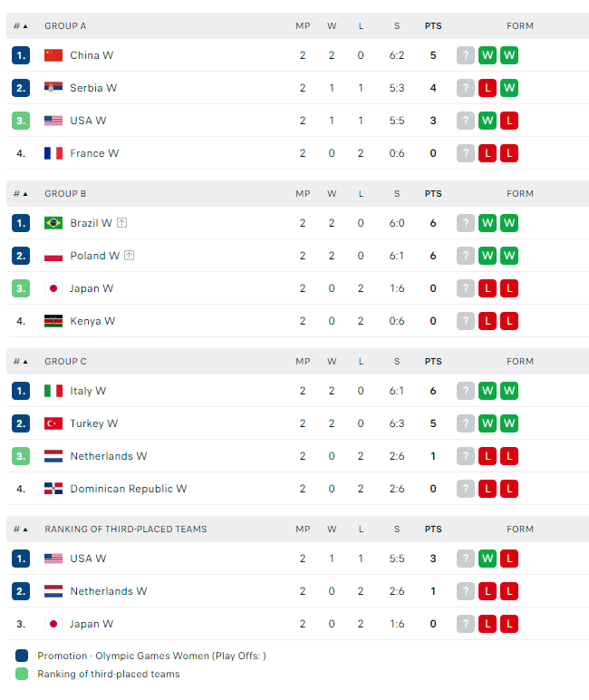The width and height of the screenshot is (589, 700).
Task: Open Turkey W team page
Action: pos(93,423)
